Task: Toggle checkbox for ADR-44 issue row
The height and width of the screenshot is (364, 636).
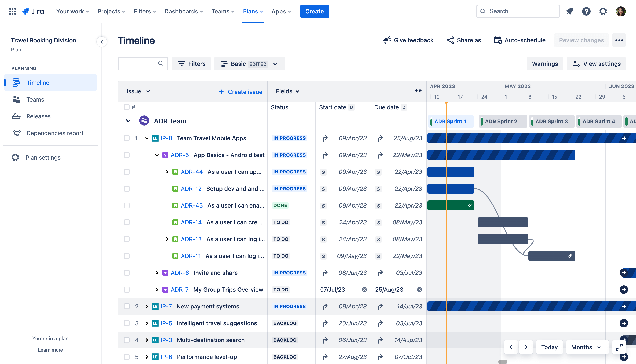Action: [126, 172]
